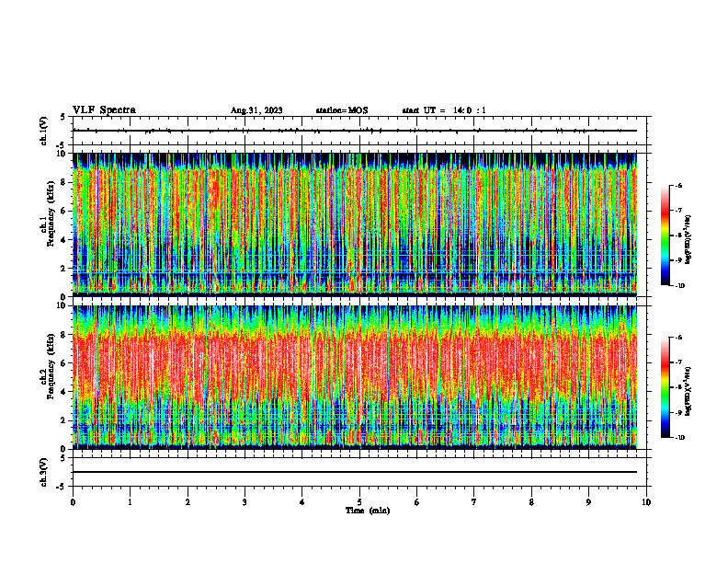Screen dimensions: 728x563
Task: Click the "-10" label on ch.1 color bar
Action: point(679,286)
